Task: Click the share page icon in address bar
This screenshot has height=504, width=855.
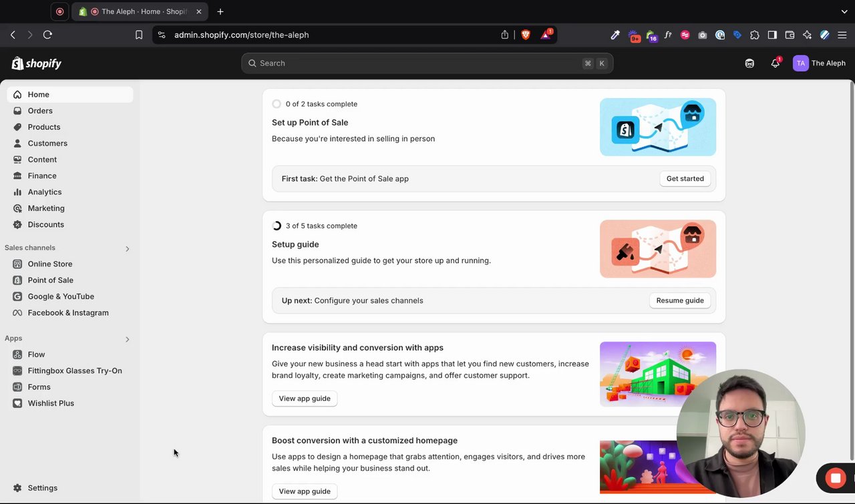Action: (505, 35)
